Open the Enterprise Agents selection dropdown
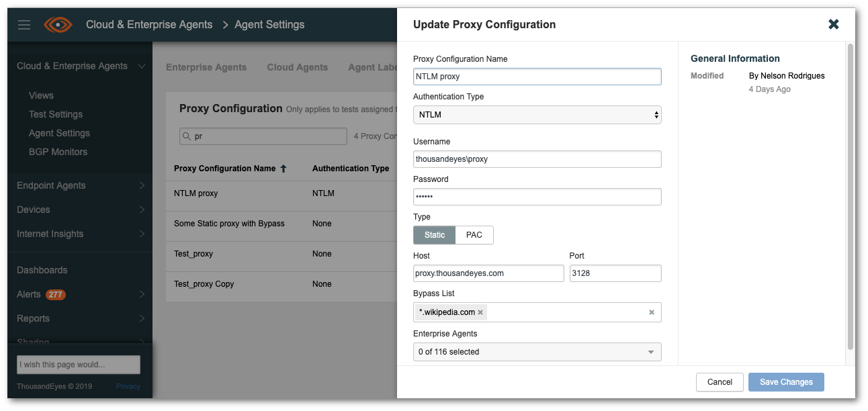The height and width of the screenshot is (411, 868). coord(537,352)
